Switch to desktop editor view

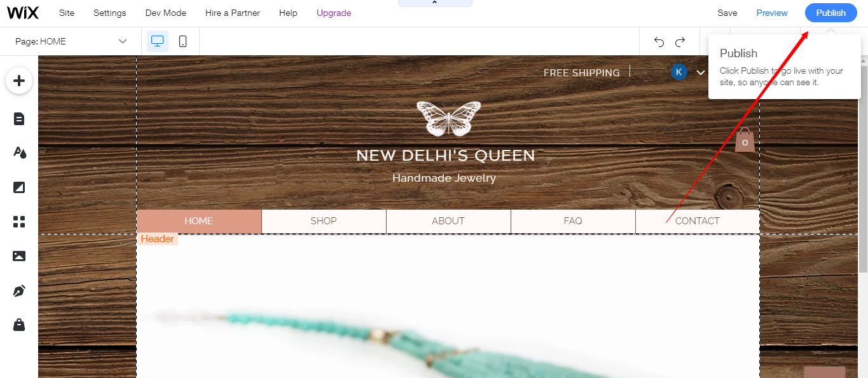pos(158,41)
